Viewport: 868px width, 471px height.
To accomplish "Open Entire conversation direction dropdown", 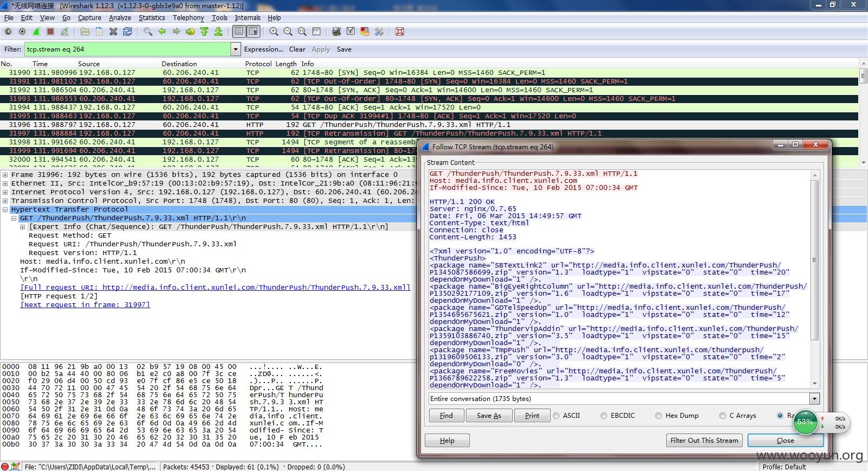I will pos(814,399).
